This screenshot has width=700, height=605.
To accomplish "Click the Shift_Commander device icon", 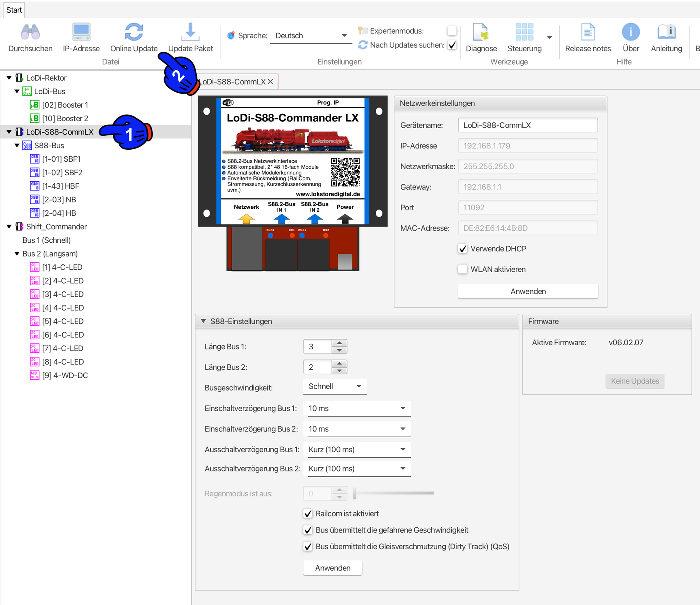I will [x=19, y=226].
